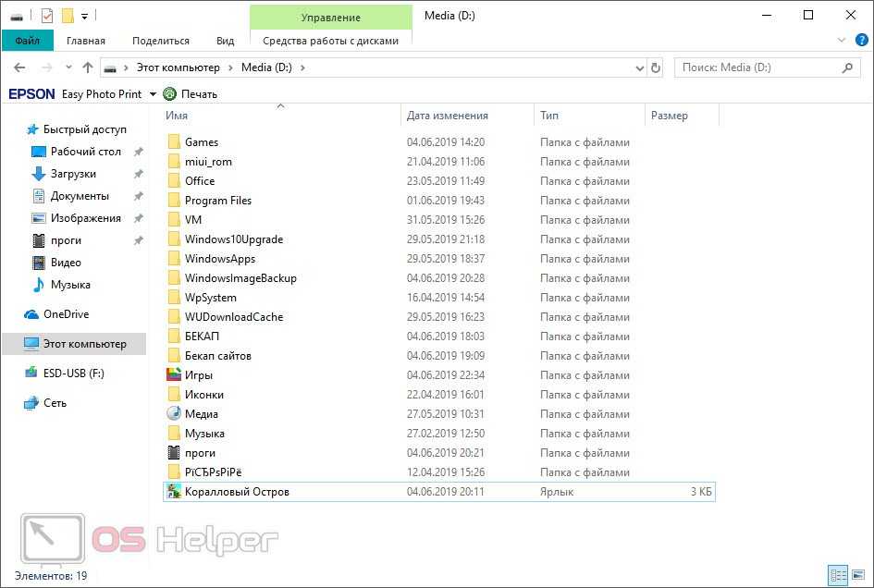Click the Properties icon in the title bar
Image resolution: width=874 pixels, height=588 pixels.
[x=47, y=16]
